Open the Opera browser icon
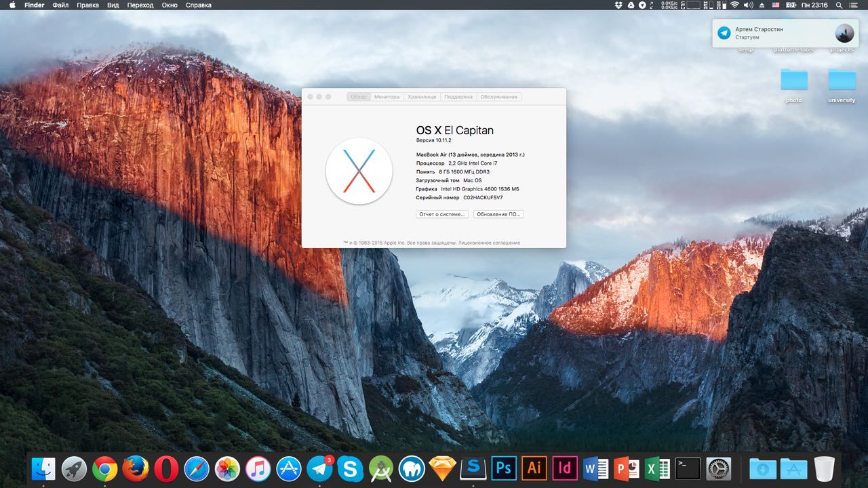This screenshot has width=868, height=488. (166, 468)
